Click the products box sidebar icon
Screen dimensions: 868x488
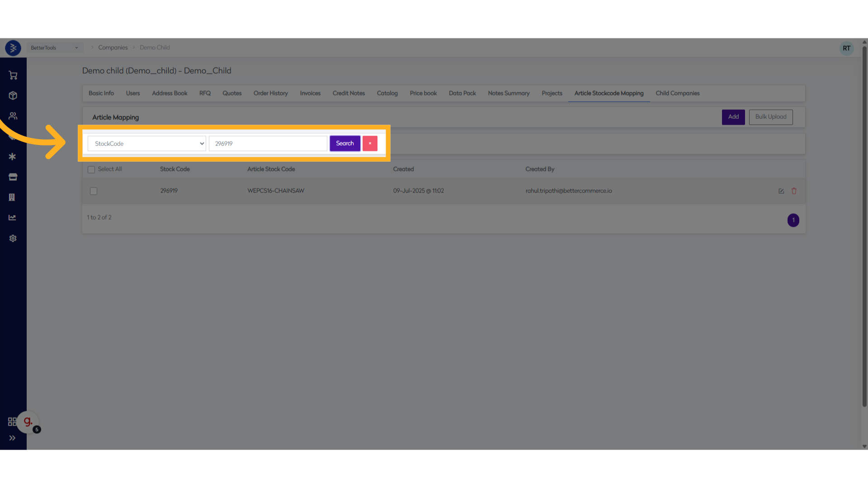click(x=13, y=96)
